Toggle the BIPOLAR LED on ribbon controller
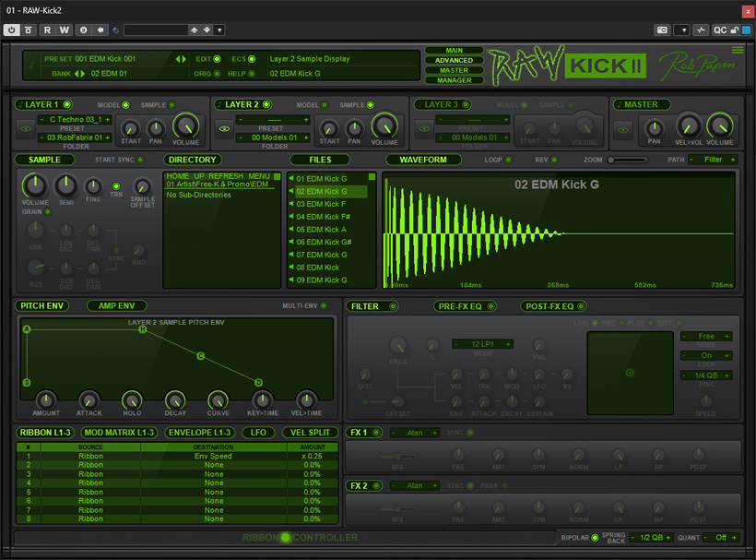This screenshot has width=756, height=560. pos(595,537)
